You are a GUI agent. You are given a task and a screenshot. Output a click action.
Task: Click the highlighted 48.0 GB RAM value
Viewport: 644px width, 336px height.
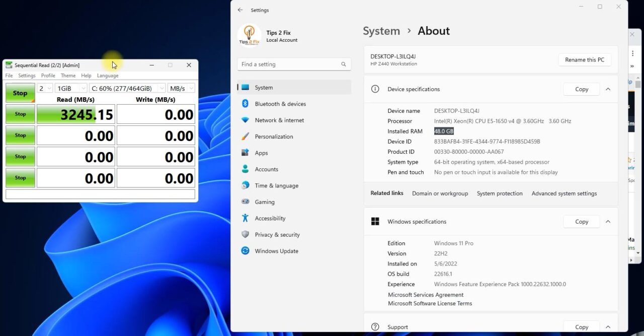444,131
